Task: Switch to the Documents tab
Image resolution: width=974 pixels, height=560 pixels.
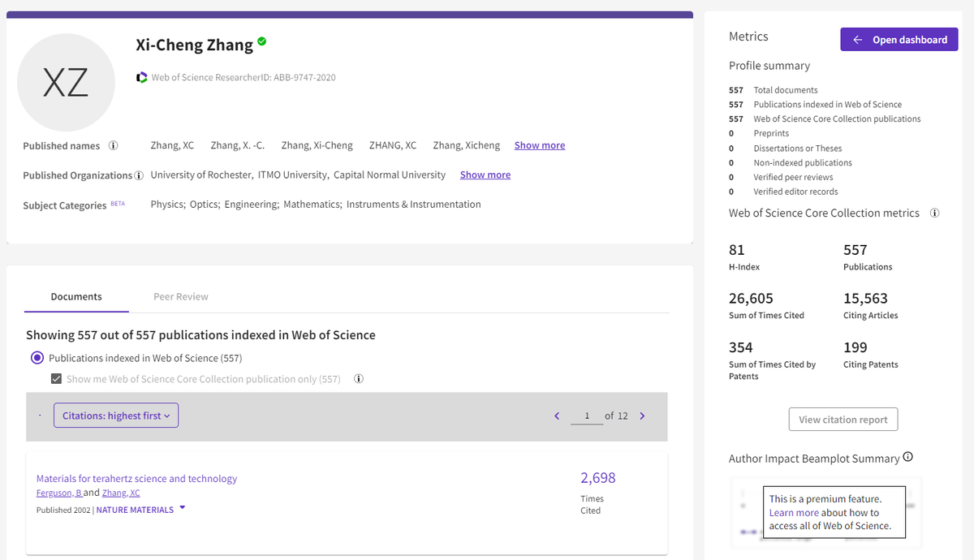Action: point(76,297)
